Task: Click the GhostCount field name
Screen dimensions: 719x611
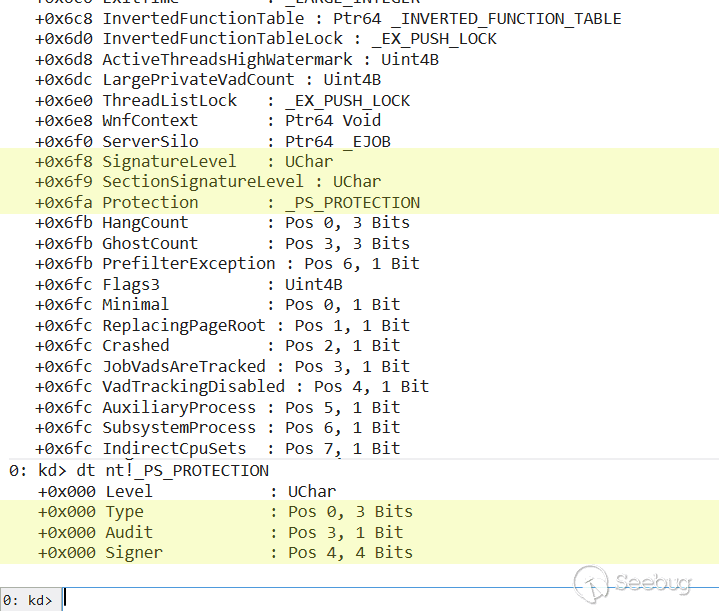Action: pyautogui.click(x=150, y=243)
